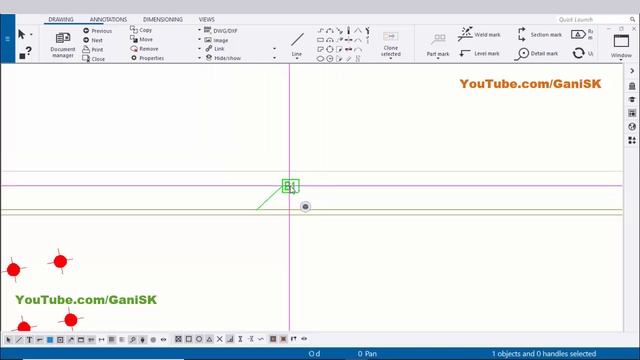Open the four-squares icon in side pane

tap(632, 140)
